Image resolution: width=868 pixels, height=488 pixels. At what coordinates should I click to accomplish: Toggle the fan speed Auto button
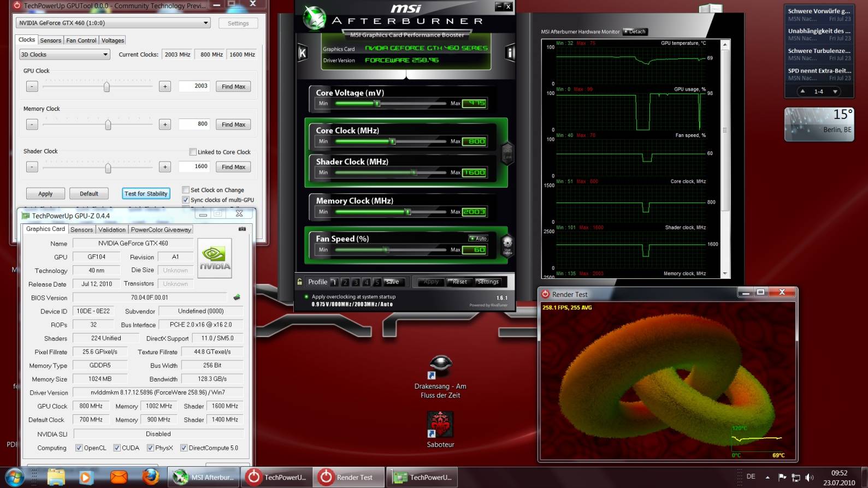pos(479,239)
